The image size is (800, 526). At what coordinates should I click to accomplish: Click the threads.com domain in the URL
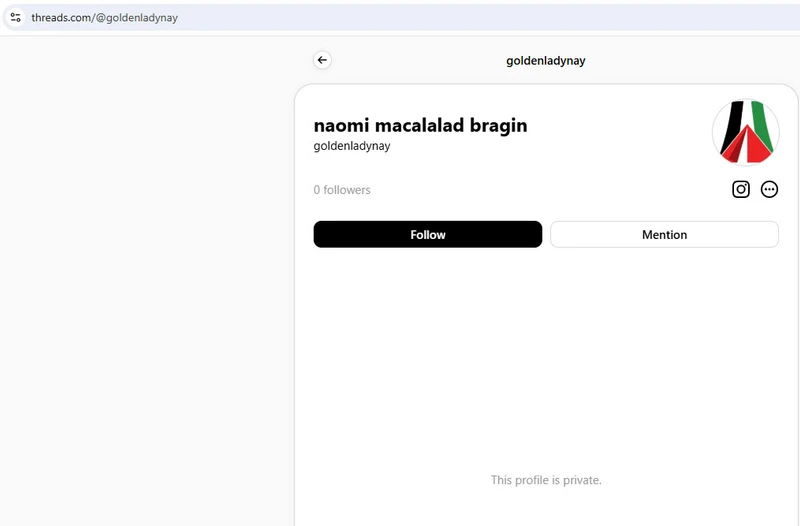click(61, 17)
